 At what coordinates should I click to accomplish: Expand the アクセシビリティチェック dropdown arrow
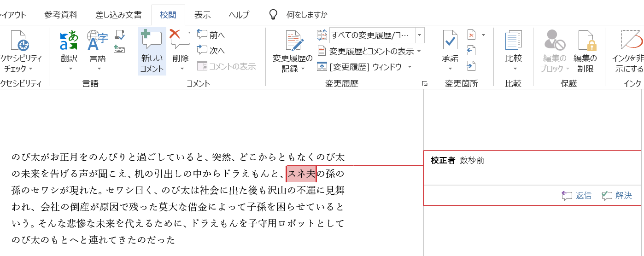(30, 69)
